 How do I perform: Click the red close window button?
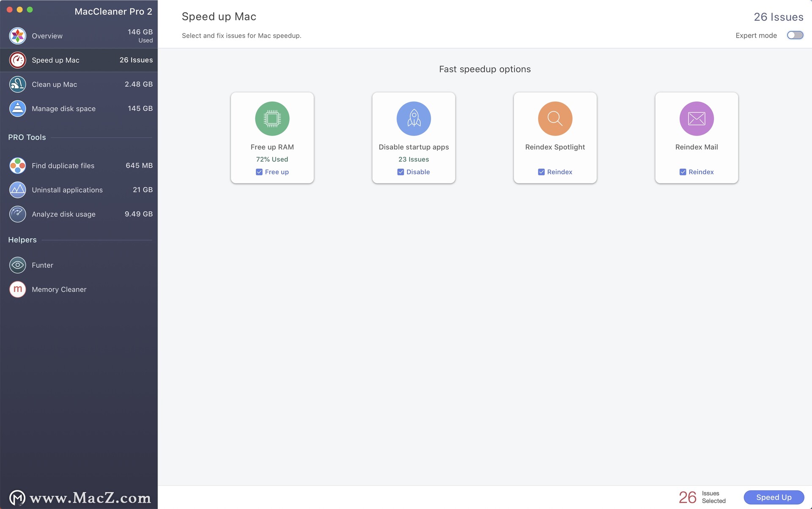(x=9, y=9)
